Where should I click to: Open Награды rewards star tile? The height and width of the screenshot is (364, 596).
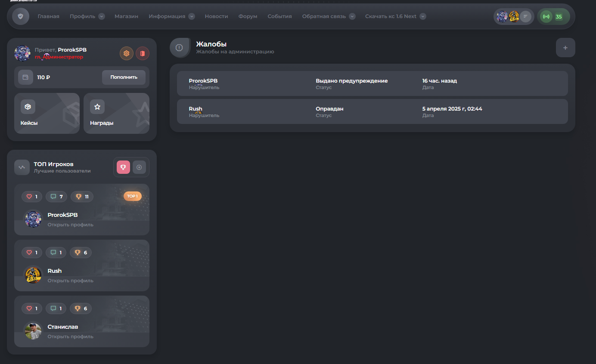click(116, 113)
